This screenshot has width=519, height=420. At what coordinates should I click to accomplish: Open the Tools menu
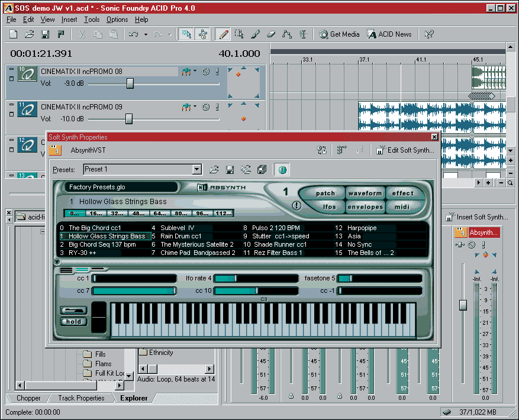click(92, 20)
